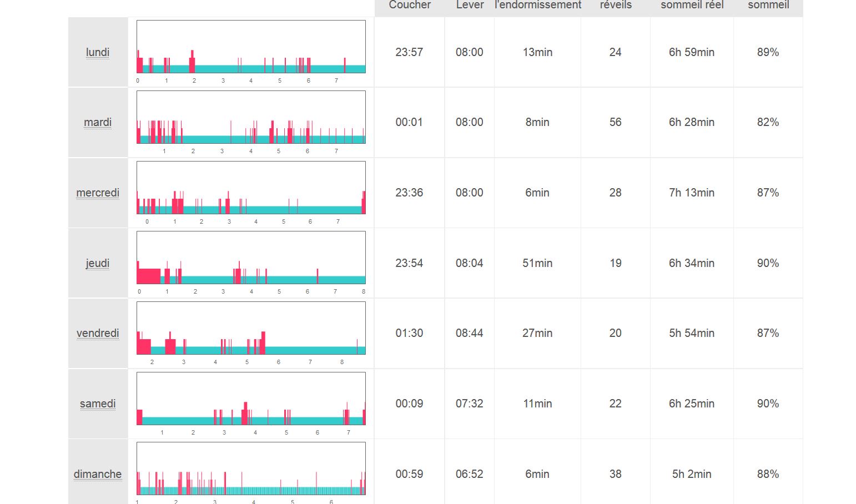Click mardi awakenings count 56
The image size is (856, 504).
[x=615, y=122]
